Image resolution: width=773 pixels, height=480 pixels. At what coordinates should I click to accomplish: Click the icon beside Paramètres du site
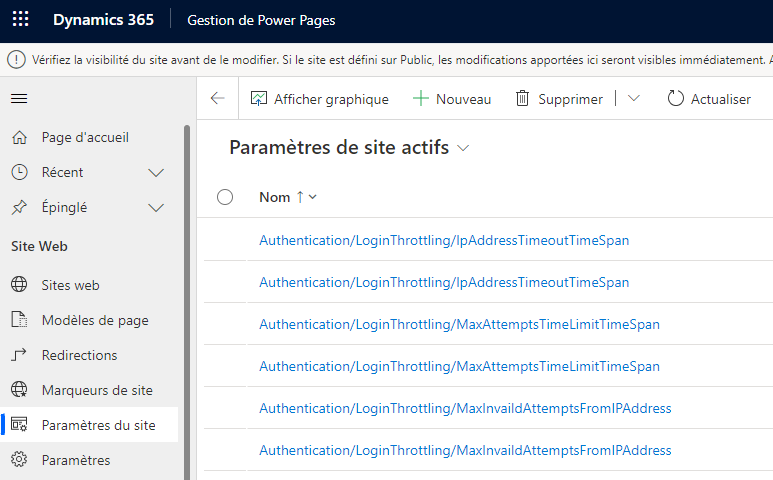19,424
